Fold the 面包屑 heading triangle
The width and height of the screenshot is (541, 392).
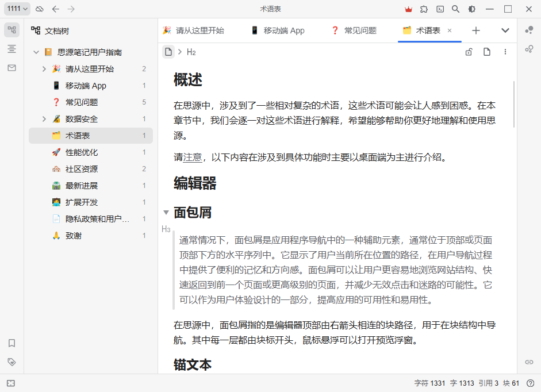tap(166, 213)
